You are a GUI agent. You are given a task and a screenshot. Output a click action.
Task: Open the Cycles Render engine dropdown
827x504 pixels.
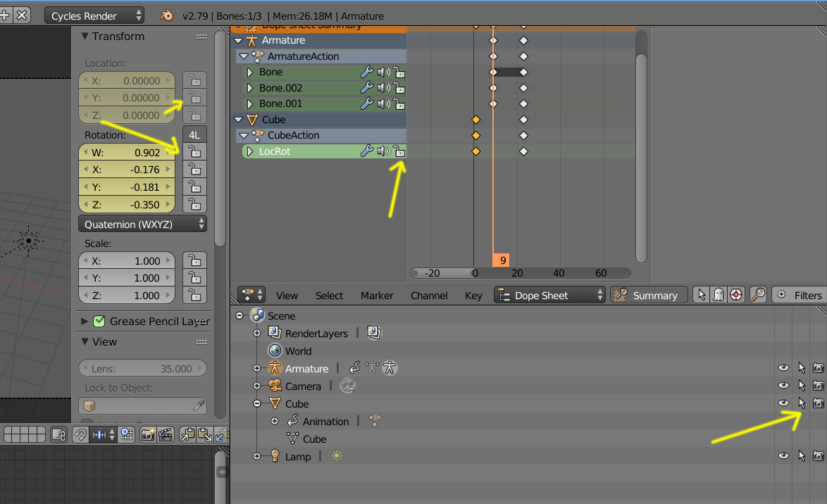[94, 15]
